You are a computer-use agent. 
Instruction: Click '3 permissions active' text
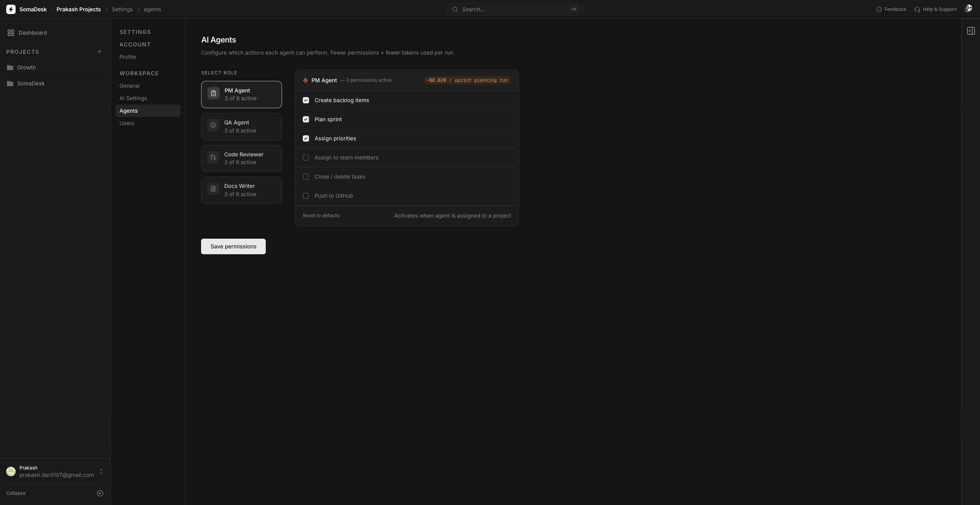point(369,80)
